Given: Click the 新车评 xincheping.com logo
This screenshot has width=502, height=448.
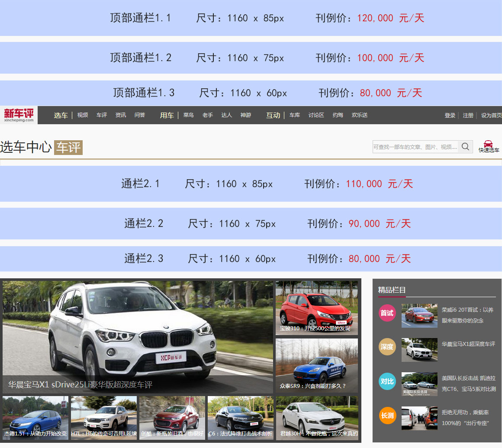Looking at the screenshot, I should point(19,115).
